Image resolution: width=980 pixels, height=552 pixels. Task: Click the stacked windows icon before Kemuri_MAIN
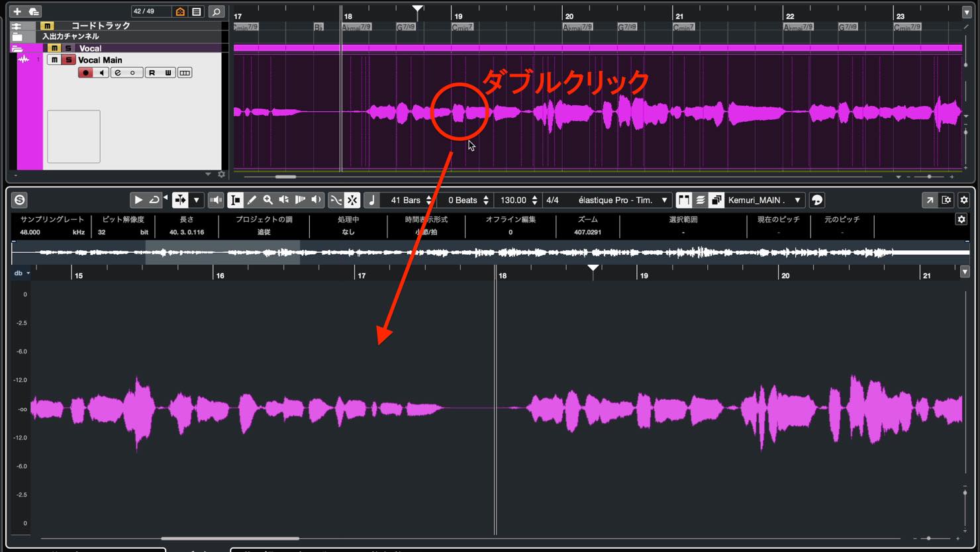716,200
